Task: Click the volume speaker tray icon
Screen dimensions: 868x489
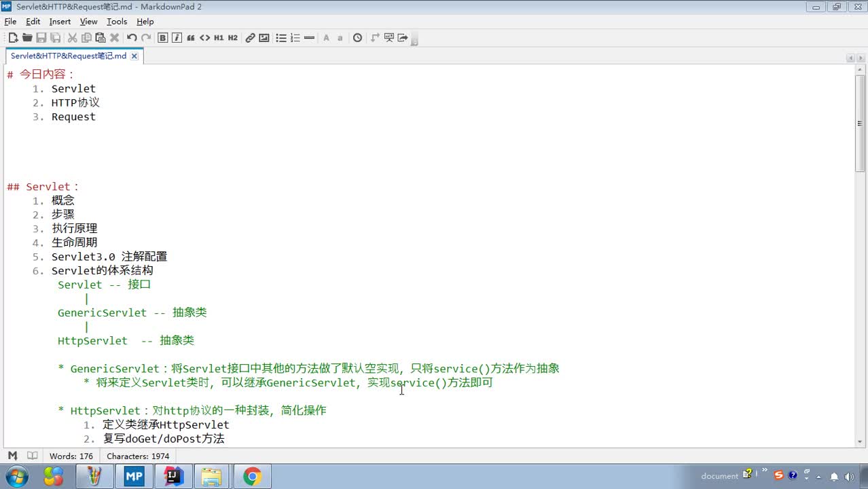Action: (848, 476)
